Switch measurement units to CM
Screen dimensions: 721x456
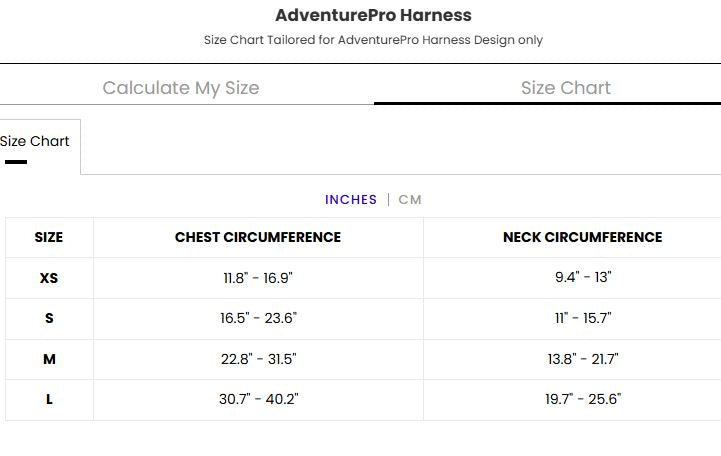(x=410, y=200)
